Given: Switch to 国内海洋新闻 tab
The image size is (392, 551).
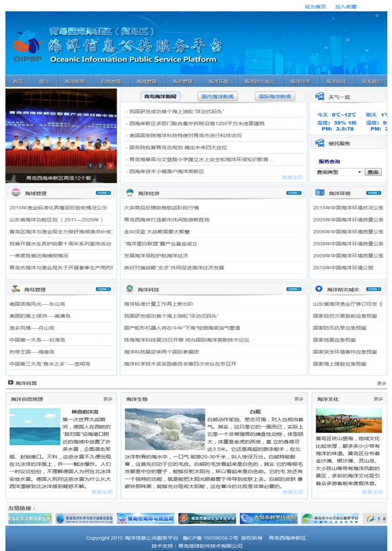Looking at the screenshot, I should (218, 96).
